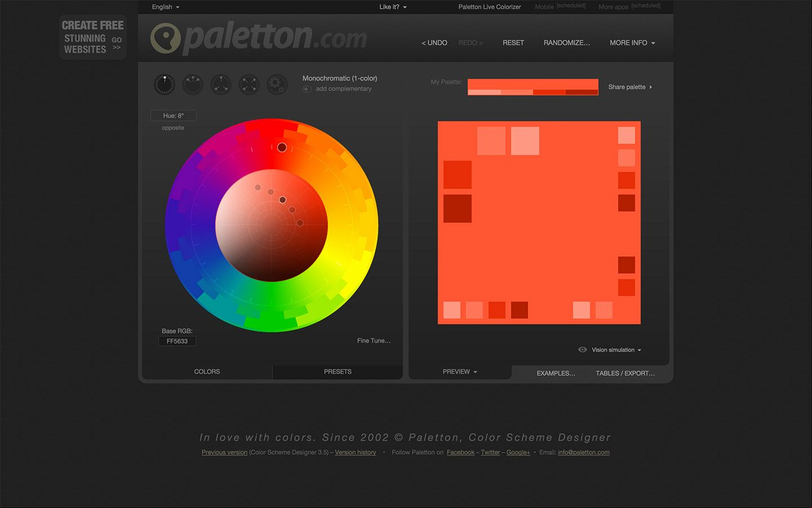The height and width of the screenshot is (508, 812).
Task: Toggle the add complementary switch
Action: [307, 89]
